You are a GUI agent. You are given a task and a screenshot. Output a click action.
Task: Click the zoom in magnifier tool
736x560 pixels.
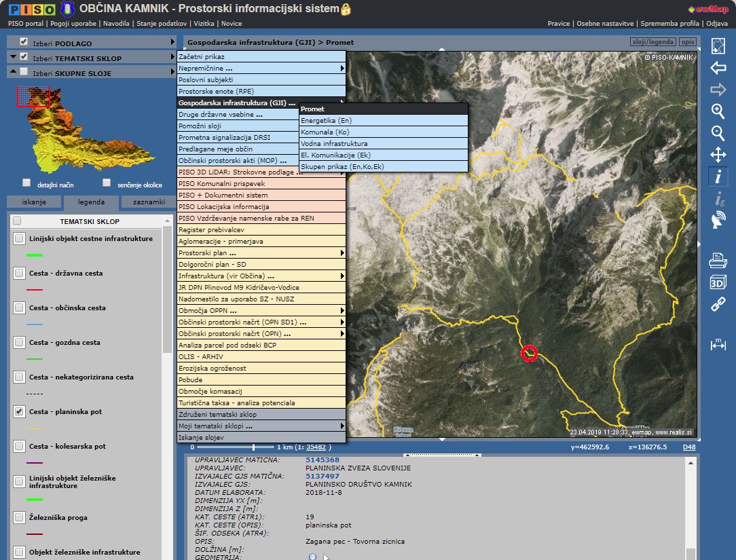point(718,111)
